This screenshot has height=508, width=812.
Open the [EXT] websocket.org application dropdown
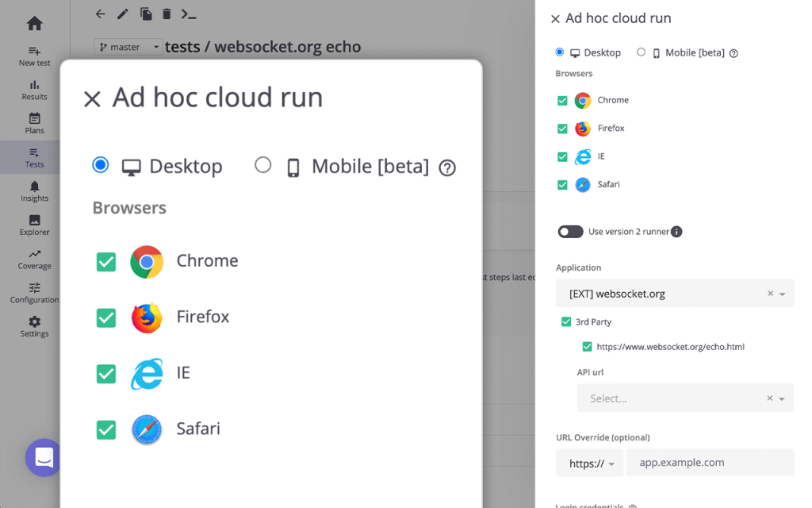pyautogui.click(x=783, y=294)
